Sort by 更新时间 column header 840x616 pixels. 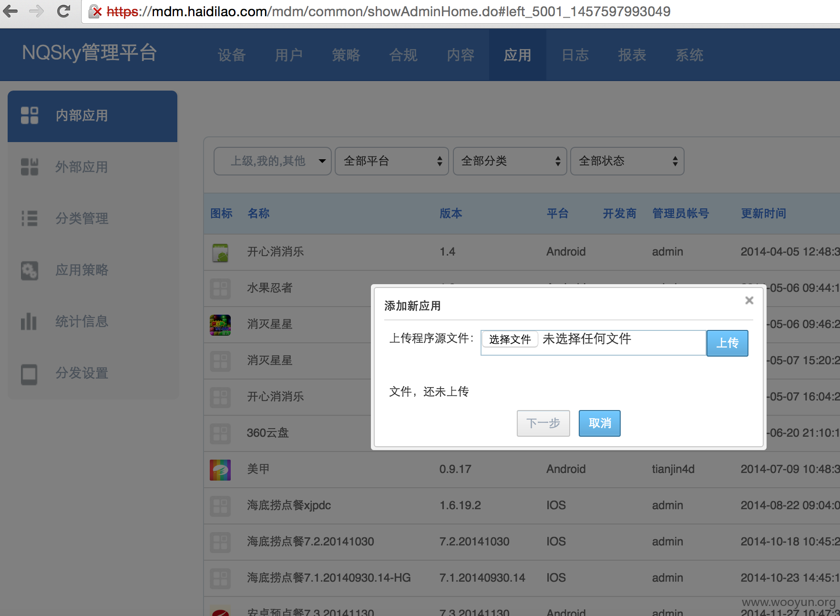point(763,214)
